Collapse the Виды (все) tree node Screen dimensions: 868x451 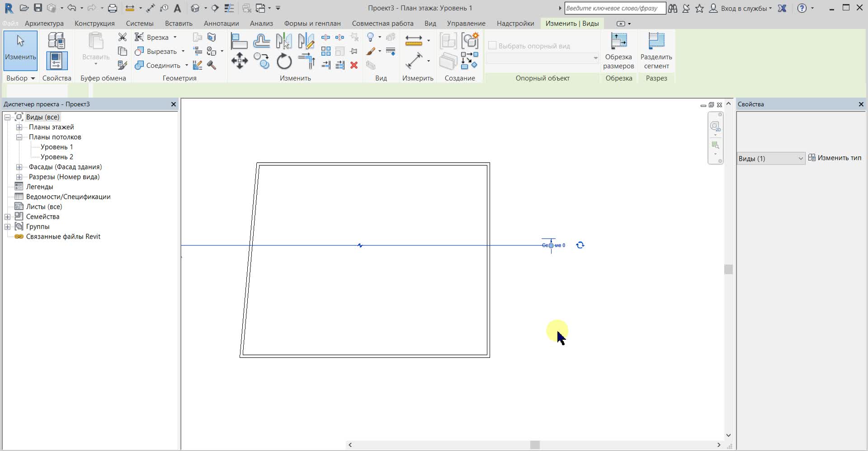(8, 117)
